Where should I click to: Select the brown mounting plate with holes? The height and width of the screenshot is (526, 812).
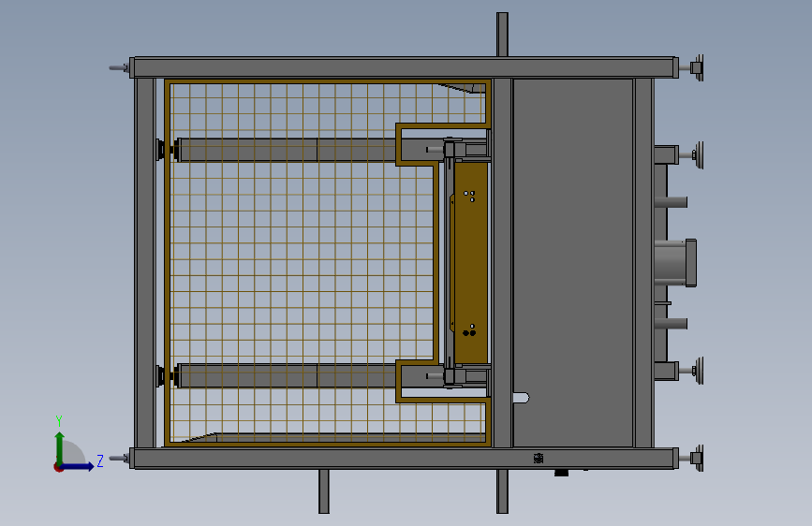(x=471, y=263)
